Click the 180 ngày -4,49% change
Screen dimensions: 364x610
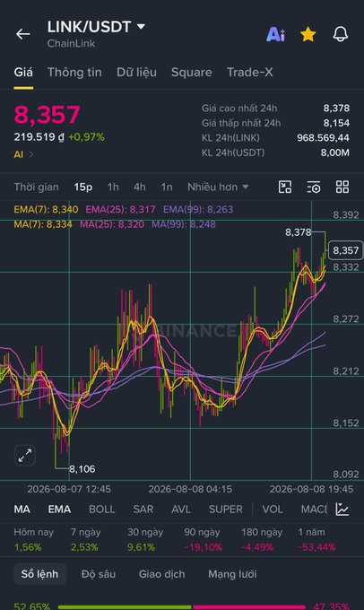[261, 540]
